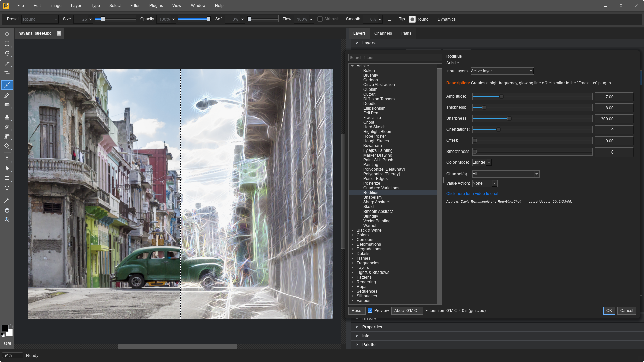Select the Move tool
This screenshot has width=644, height=362.
[x=7, y=34]
